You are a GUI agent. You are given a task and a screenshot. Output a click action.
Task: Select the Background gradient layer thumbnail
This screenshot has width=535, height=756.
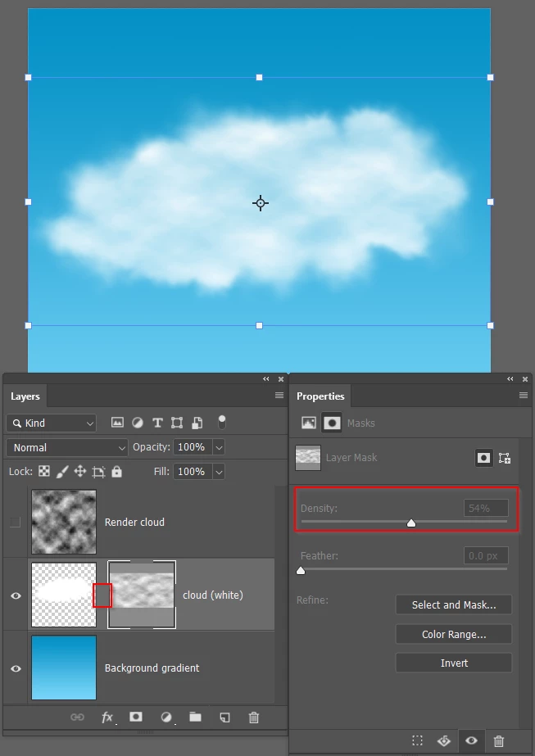[x=64, y=668]
